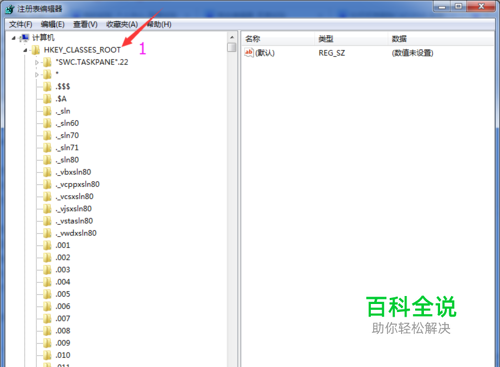Select the HKEY_CLASSES_ROOT key label
The image size is (500, 367).
tap(82, 50)
